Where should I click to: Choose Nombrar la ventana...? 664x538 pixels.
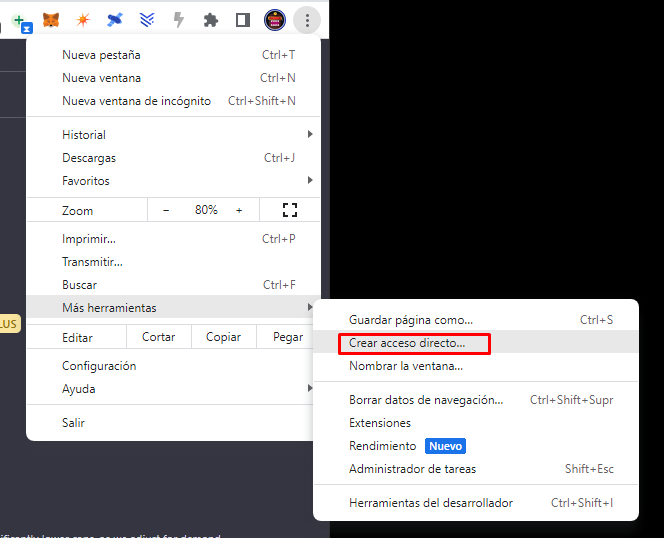tap(476, 366)
